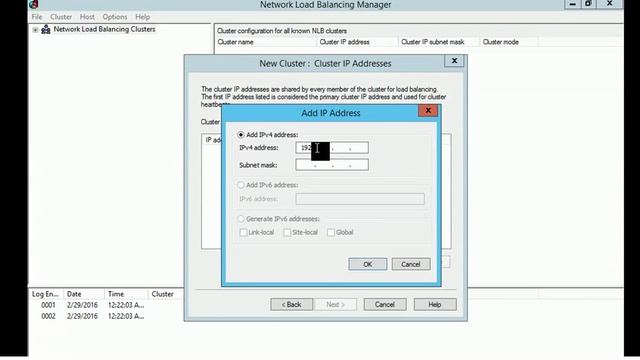Click into the IPv4 address field
The width and height of the screenshot is (640, 360).
[x=332, y=148]
